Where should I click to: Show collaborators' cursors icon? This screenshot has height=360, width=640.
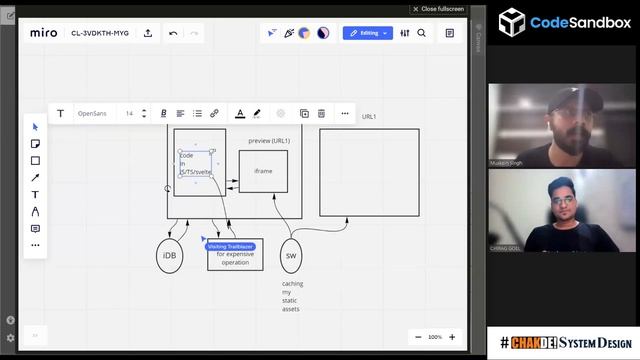[x=272, y=33]
